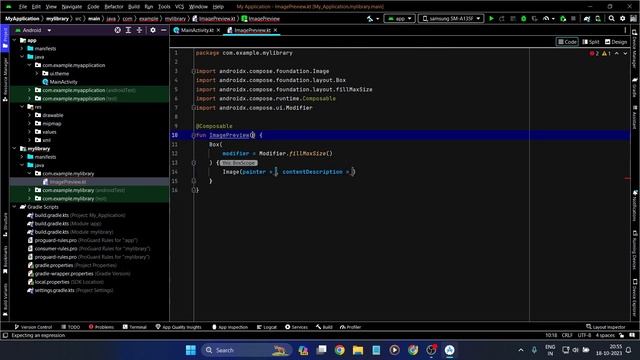Switch editor to Split view
This screenshot has height=360, width=640.
click(x=591, y=42)
